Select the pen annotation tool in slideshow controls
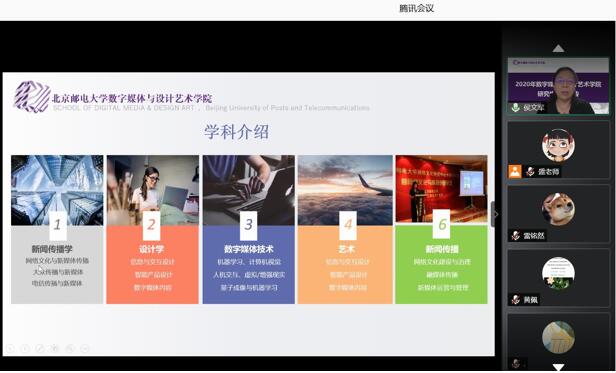The image size is (616, 373). tap(40, 348)
